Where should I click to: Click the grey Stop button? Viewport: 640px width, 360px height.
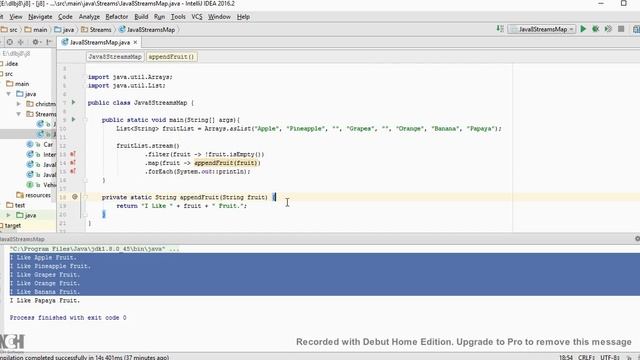pos(621,29)
